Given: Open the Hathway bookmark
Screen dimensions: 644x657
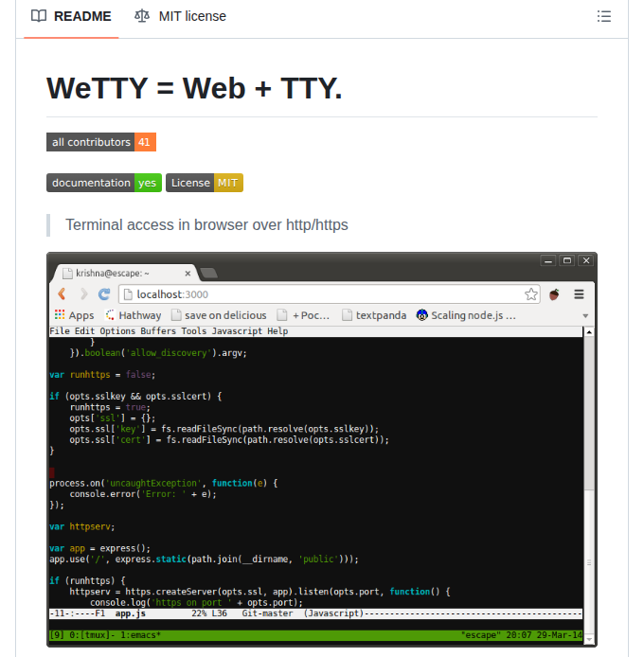Looking at the screenshot, I should [134, 315].
